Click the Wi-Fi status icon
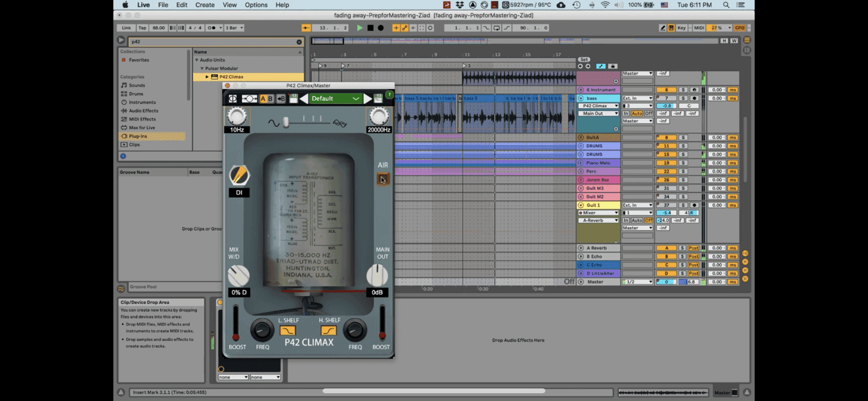Image resolution: width=868 pixels, height=401 pixels. click(x=605, y=5)
